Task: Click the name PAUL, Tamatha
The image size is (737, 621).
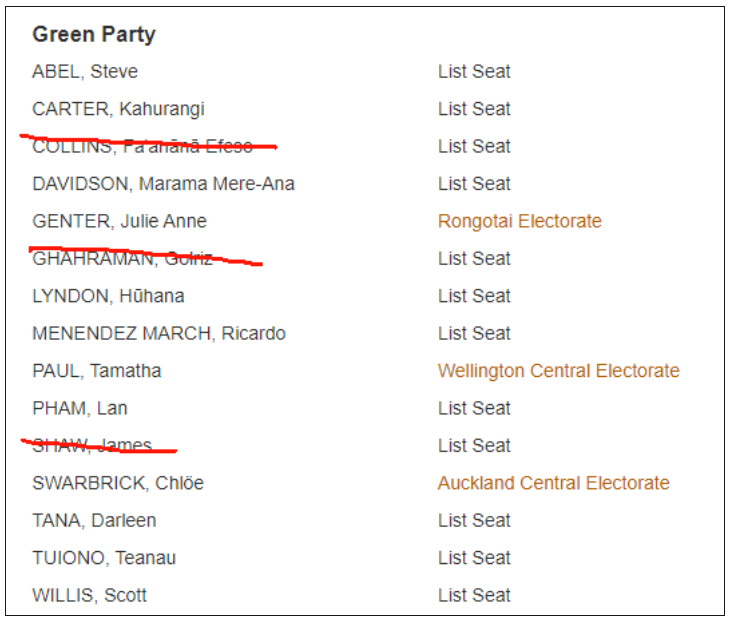Action: [x=96, y=371]
